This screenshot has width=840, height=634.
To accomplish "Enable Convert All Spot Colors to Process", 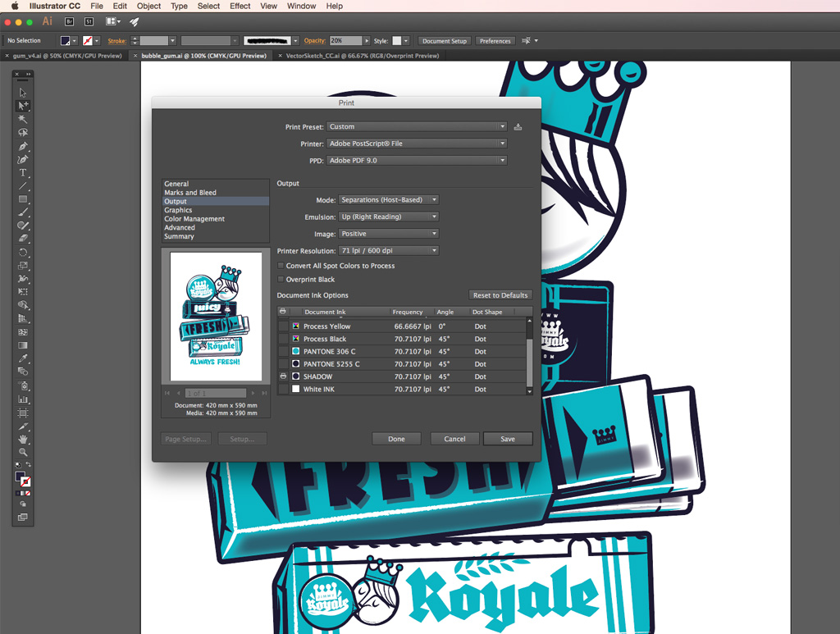I will [x=281, y=266].
